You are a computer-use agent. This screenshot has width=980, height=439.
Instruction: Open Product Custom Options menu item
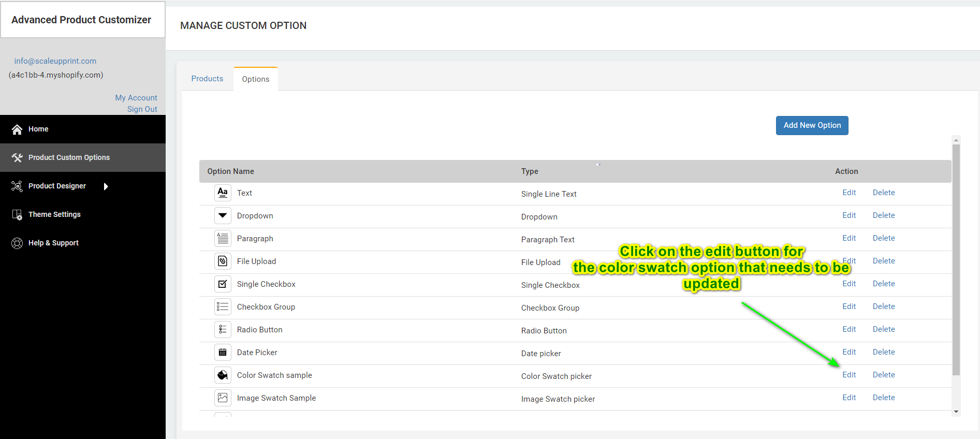click(x=83, y=157)
